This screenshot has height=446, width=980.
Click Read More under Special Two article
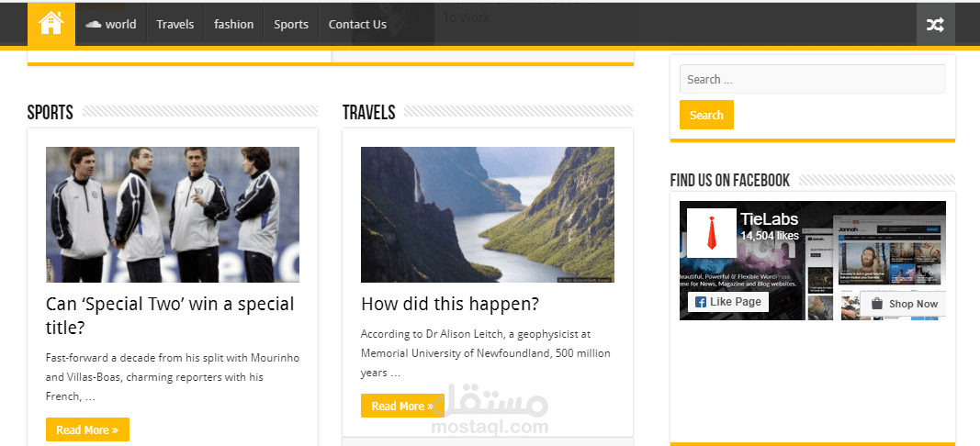[87, 429]
